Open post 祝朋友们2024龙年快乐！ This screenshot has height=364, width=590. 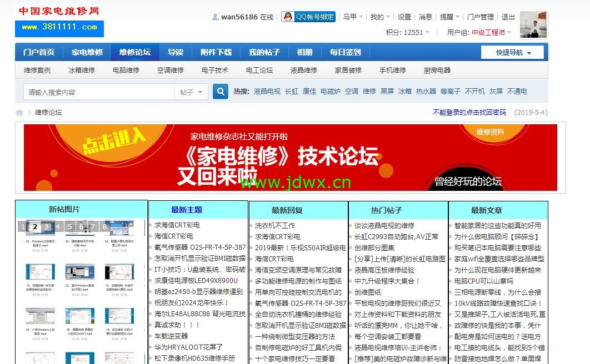[x=192, y=303]
